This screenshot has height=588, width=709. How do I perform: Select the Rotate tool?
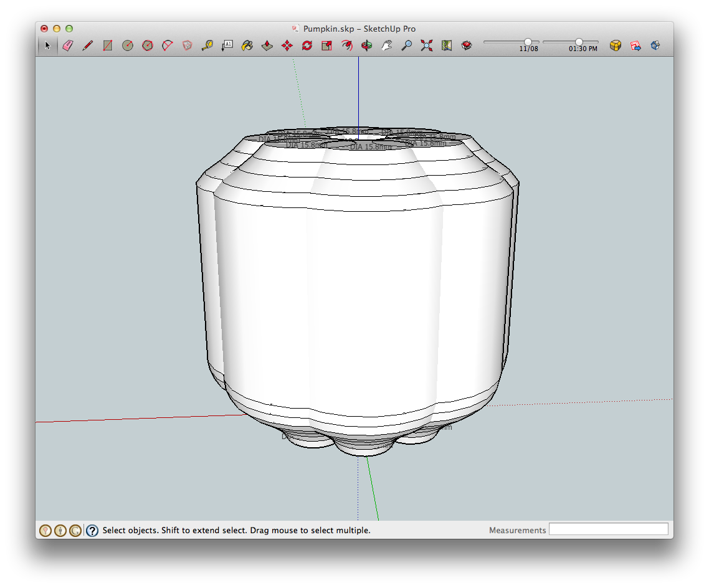click(x=307, y=45)
